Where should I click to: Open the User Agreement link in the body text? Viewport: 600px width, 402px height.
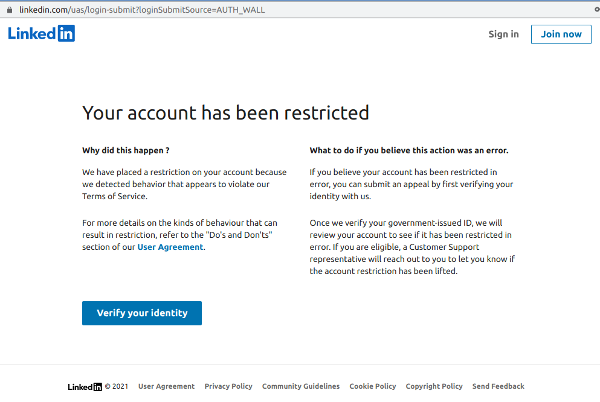coord(170,247)
